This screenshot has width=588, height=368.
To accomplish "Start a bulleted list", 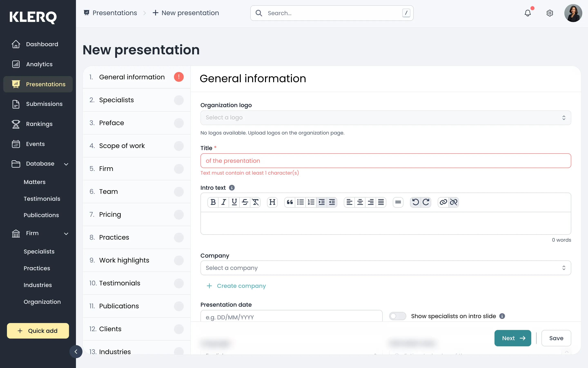I will [300, 202].
